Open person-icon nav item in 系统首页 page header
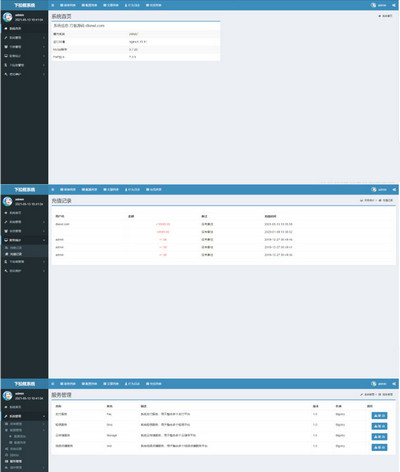Image resolution: width=400 pixels, height=472 pixels. 132,5
